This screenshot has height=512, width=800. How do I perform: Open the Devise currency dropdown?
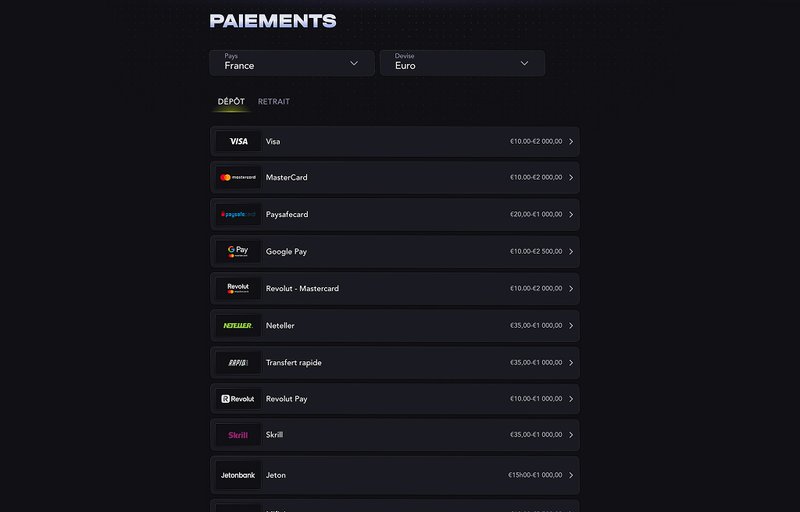pyautogui.click(x=462, y=63)
